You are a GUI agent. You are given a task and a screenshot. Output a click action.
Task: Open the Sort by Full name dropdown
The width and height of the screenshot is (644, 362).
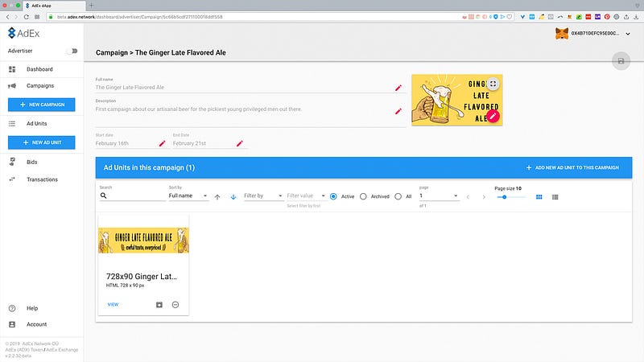tap(188, 195)
